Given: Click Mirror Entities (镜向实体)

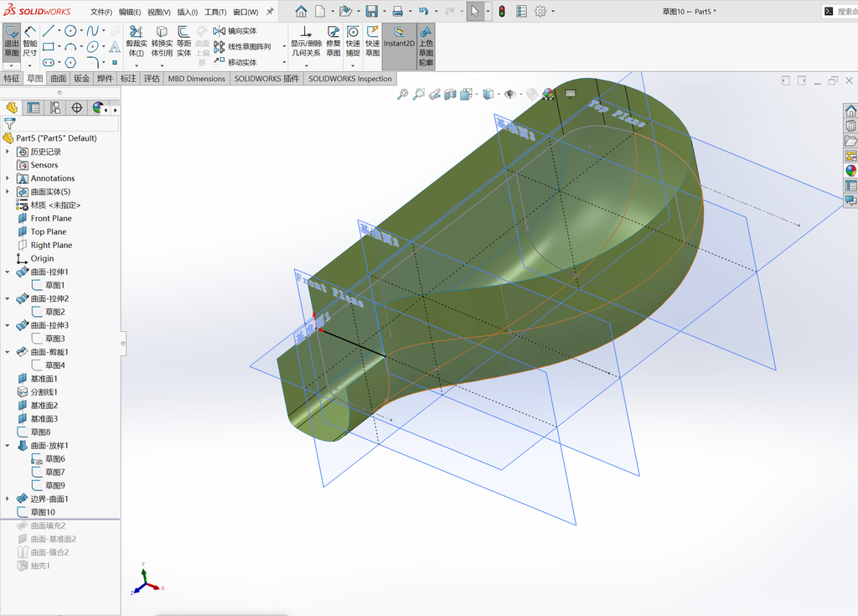Looking at the screenshot, I should 235,31.
